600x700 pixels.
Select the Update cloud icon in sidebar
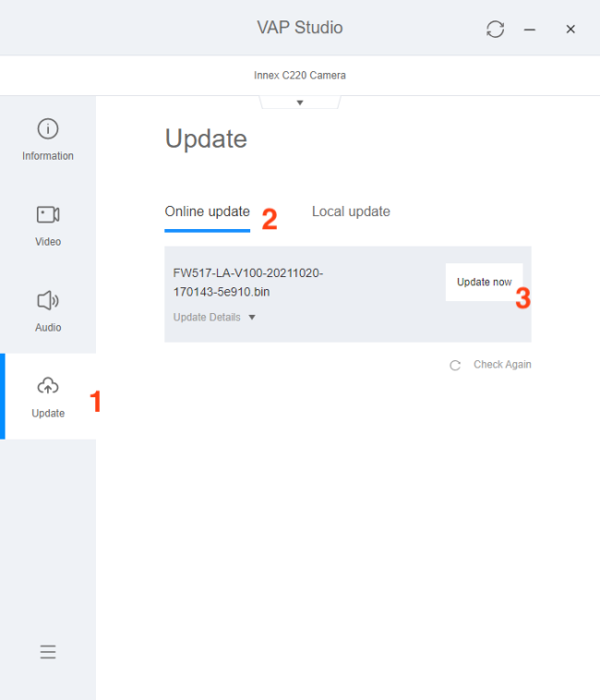click(x=48, y=386)
